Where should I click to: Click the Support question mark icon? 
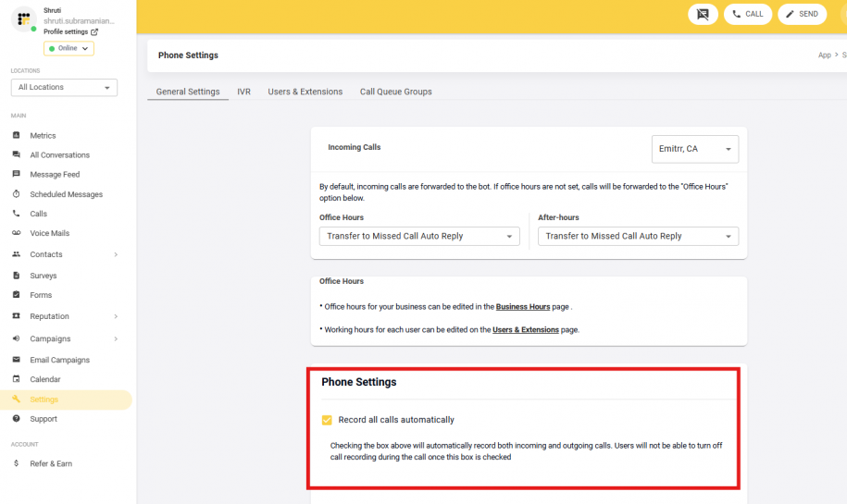[17, 419]
